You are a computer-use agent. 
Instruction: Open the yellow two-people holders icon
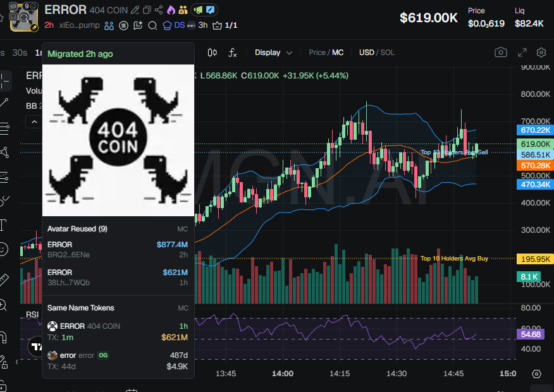point(183,10)
